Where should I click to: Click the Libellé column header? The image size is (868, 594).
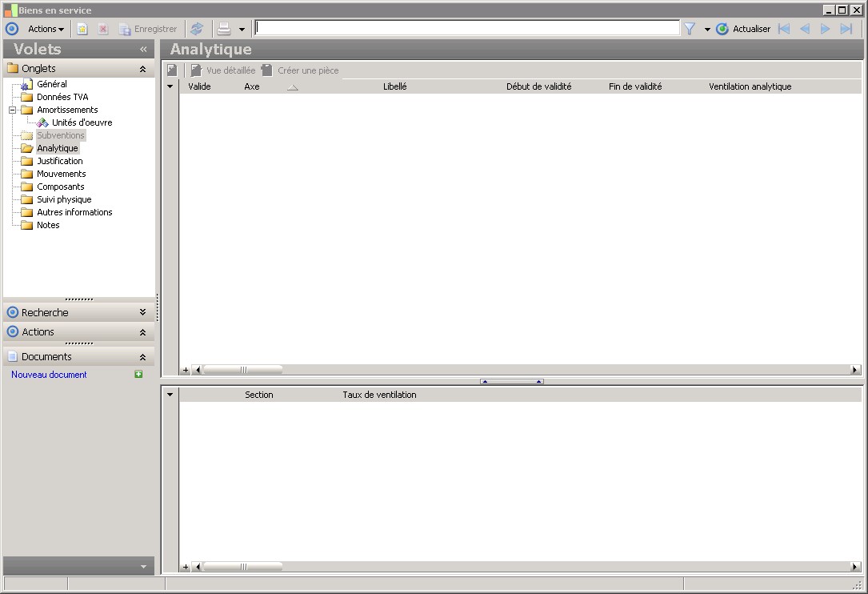click(394, 86)
